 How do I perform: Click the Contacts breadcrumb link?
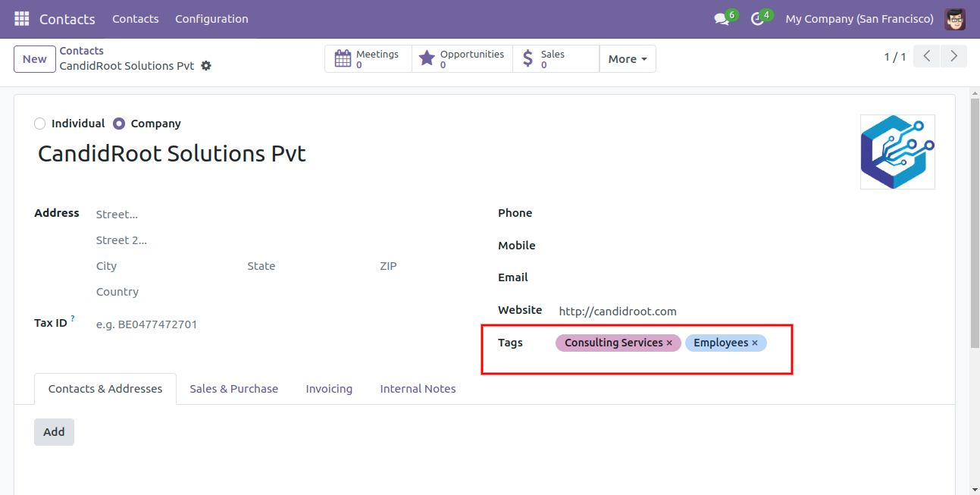click(82, 51)
